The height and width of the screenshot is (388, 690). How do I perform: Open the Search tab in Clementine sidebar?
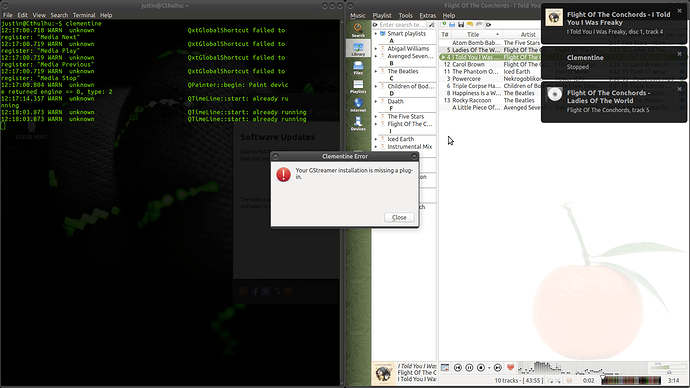pyautogui.click(x=358, y=30)
